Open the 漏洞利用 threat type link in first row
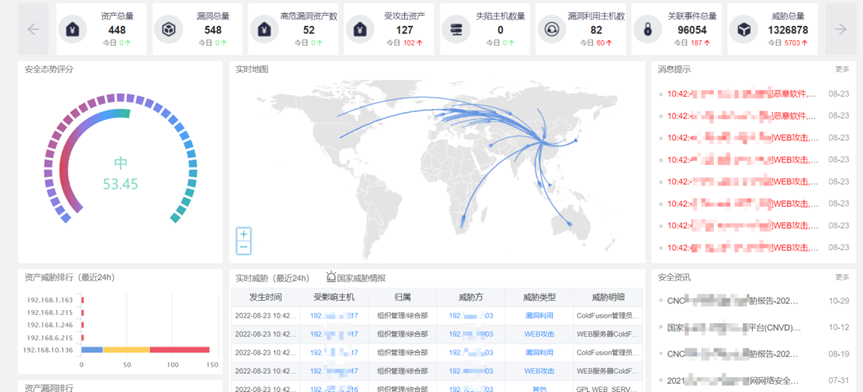Image resolution: width=863 pixels, height=392 pixels. click(x=539, y=315)
